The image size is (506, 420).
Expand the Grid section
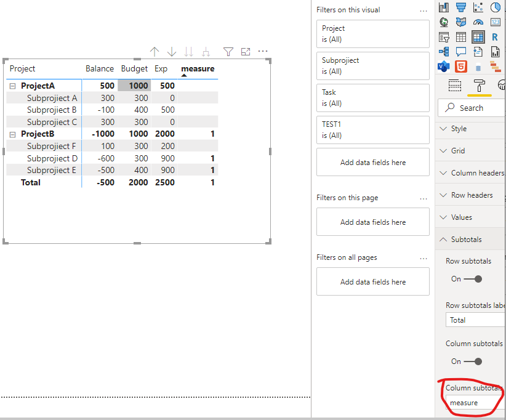(x=470, y=151)
